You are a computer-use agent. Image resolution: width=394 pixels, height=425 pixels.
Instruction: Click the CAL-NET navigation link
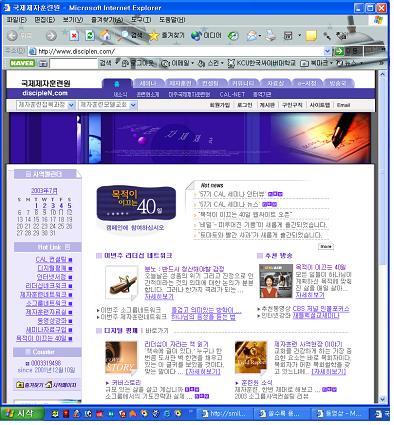[x=232, y=94]
